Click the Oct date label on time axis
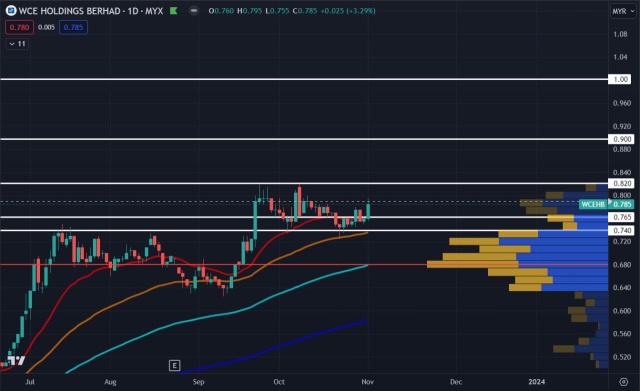 pos(279,382)
